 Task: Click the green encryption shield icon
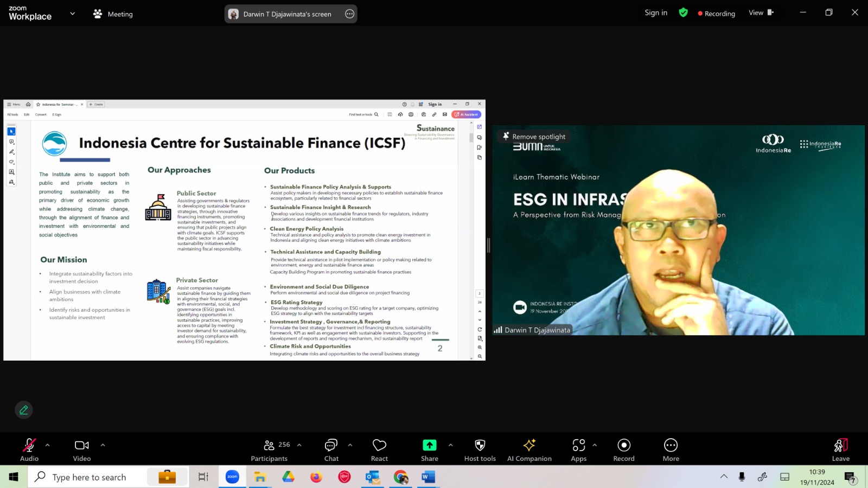click(x=684, y=12)
